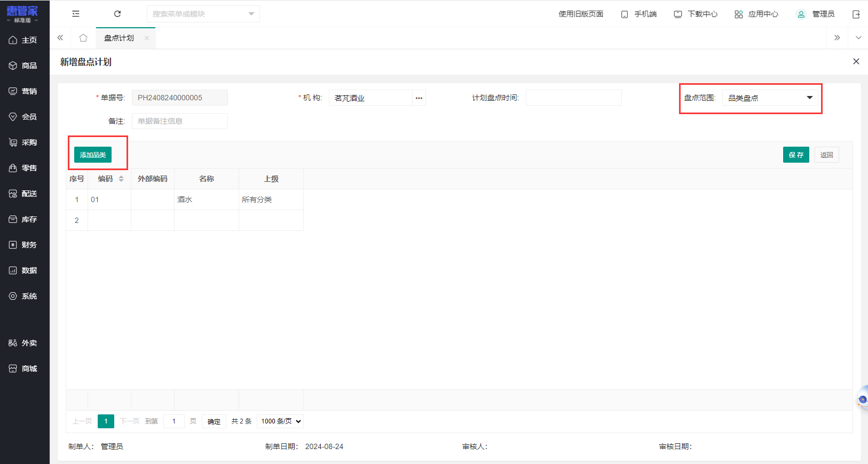The height and width of the screenshot is (464, 868).
Task: Click the 单据号 field
Action: [180, 98]
